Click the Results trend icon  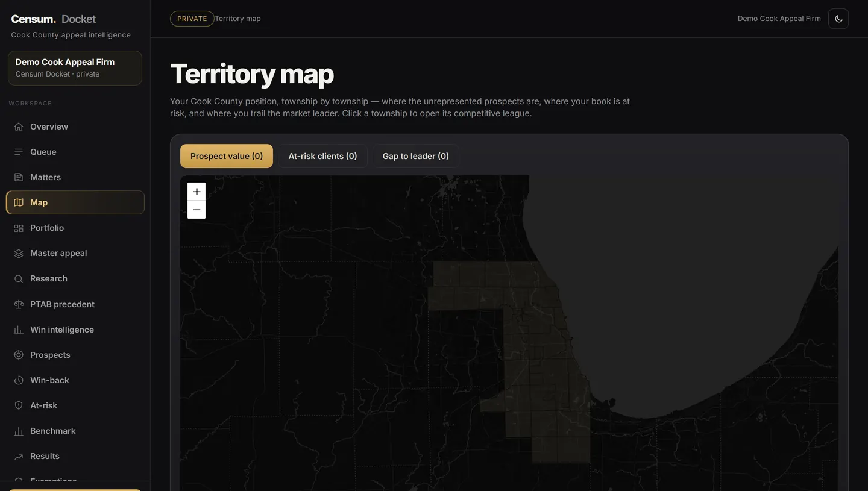19,456
